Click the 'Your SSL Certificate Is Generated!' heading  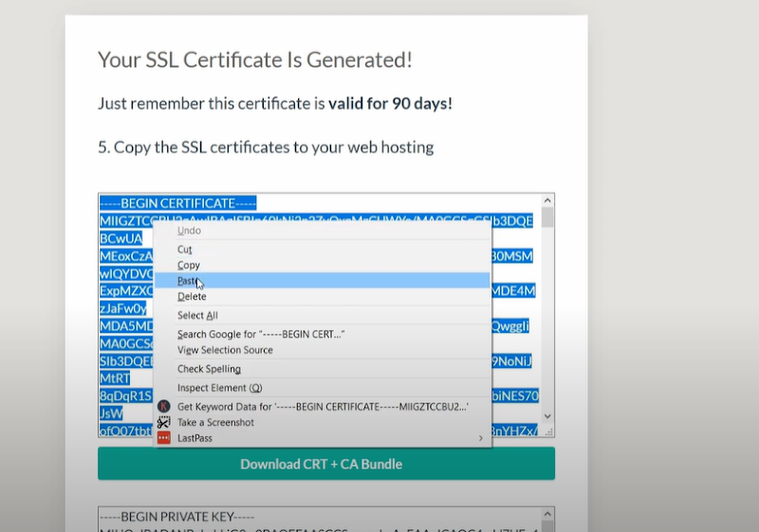255,60
